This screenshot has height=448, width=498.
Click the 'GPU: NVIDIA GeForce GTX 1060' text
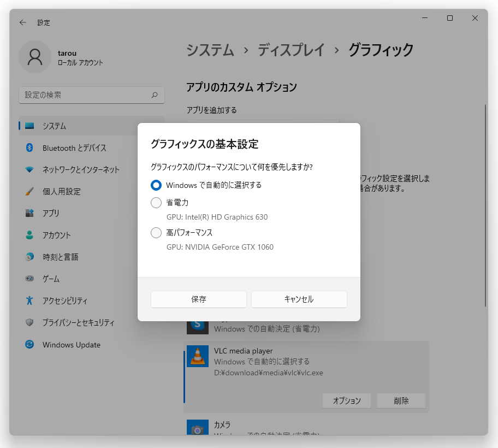220,247
